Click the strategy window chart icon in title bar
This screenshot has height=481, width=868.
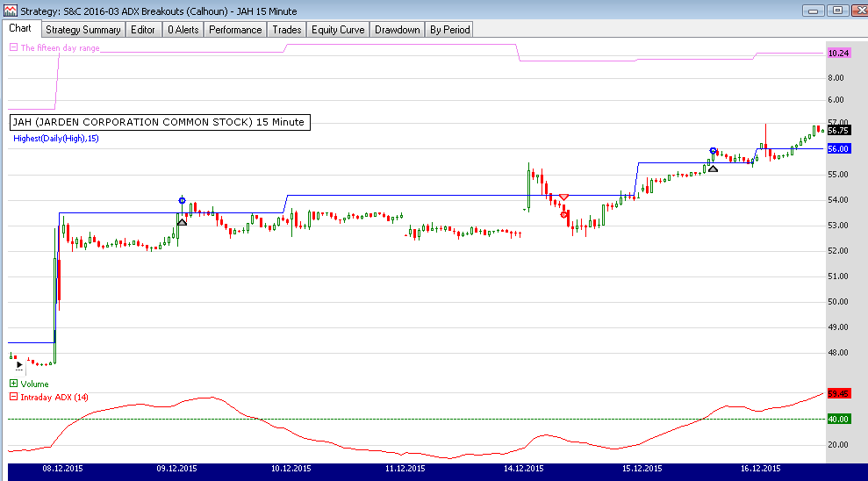point(9,11)
